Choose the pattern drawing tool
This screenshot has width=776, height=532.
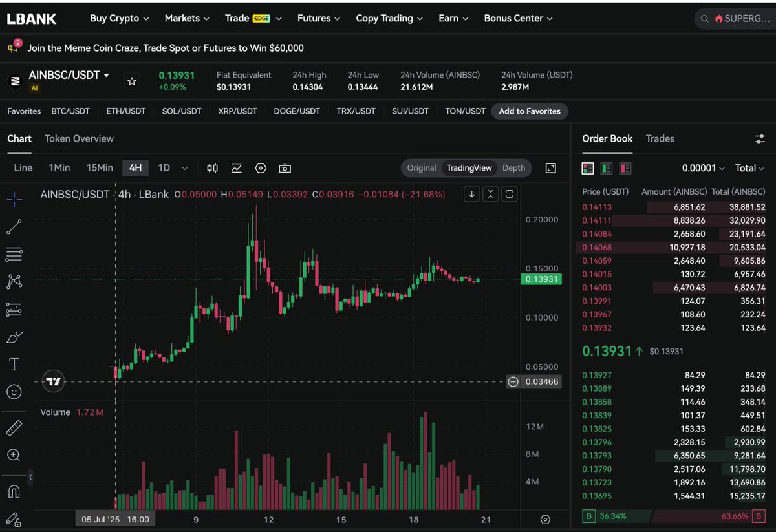pyautogui.click(x=14, y=281)
